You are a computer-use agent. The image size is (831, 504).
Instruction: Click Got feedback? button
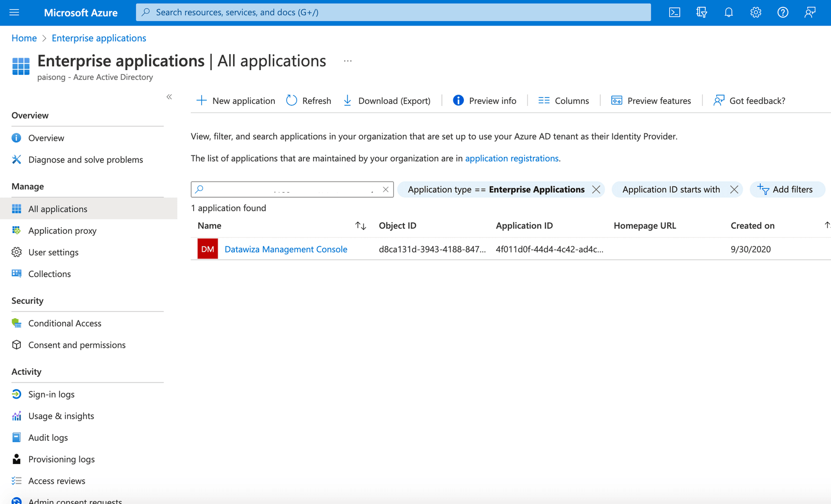click(749, 101)
